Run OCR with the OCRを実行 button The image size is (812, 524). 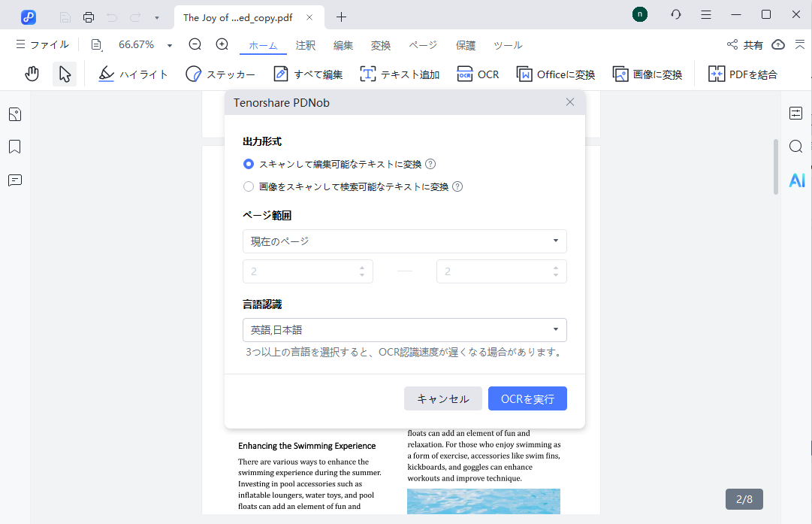[527, 398]
